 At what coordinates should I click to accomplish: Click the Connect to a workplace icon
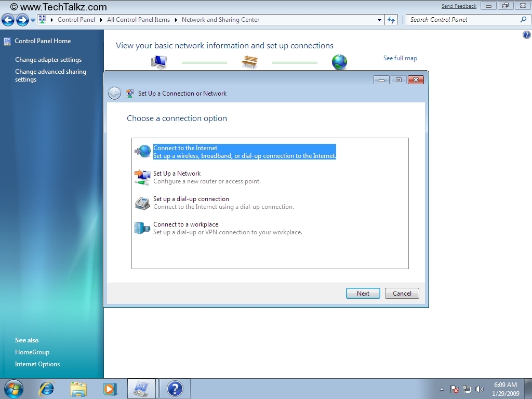click(x=142, y=228)
